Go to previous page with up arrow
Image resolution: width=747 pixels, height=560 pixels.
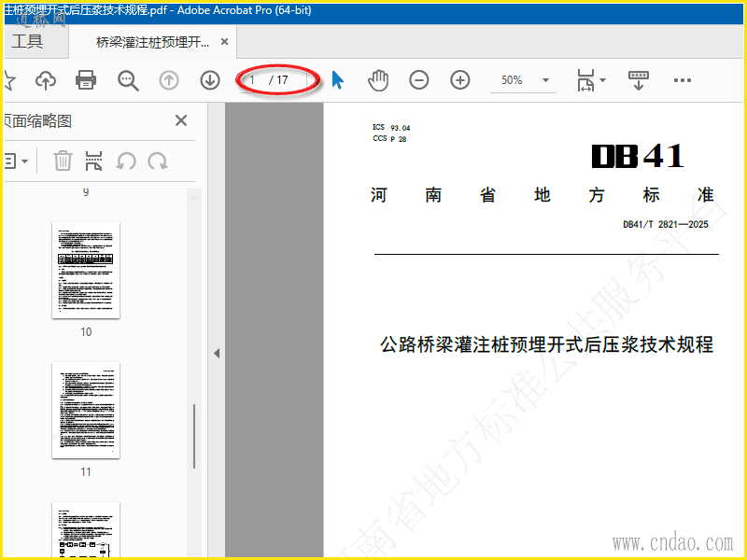(x=169, y=80)
